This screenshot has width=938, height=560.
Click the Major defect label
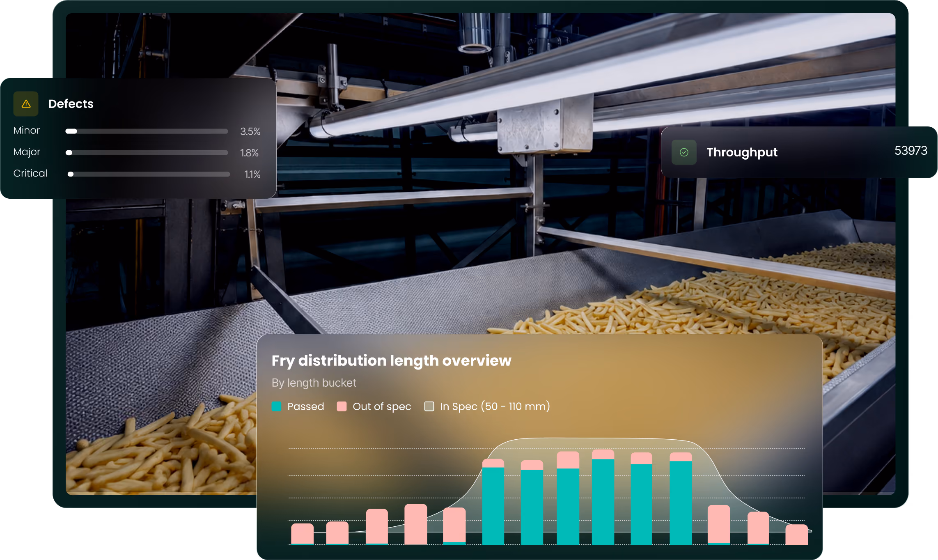pyautogui.click(x=27, y=152)
